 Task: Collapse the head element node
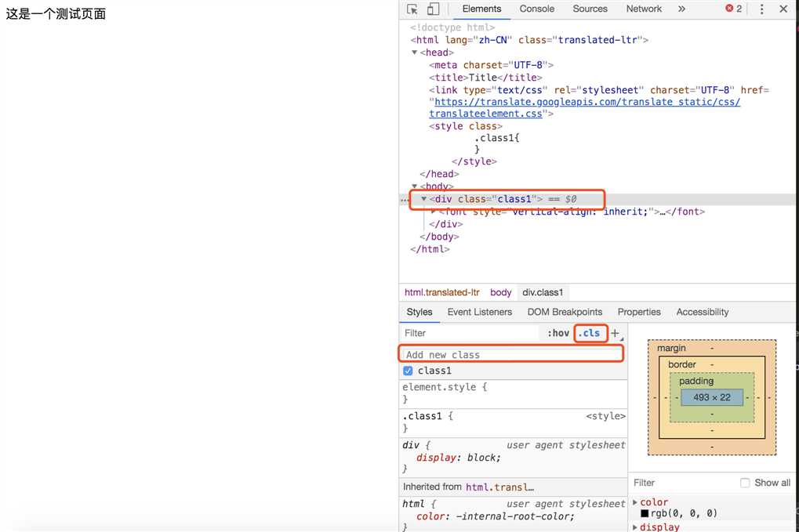(414, 52)
